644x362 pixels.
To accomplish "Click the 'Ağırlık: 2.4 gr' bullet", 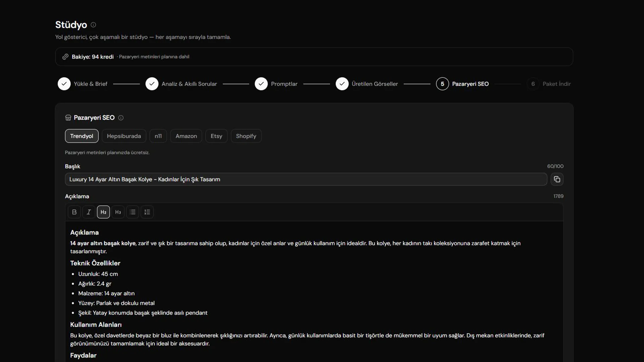I will pyautogui.click(x=95, y=284).
